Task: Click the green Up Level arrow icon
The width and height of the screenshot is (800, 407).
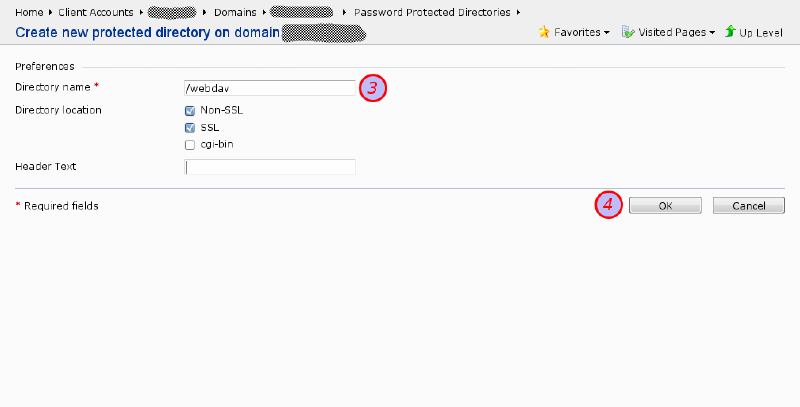Action: tap(730, 32)
